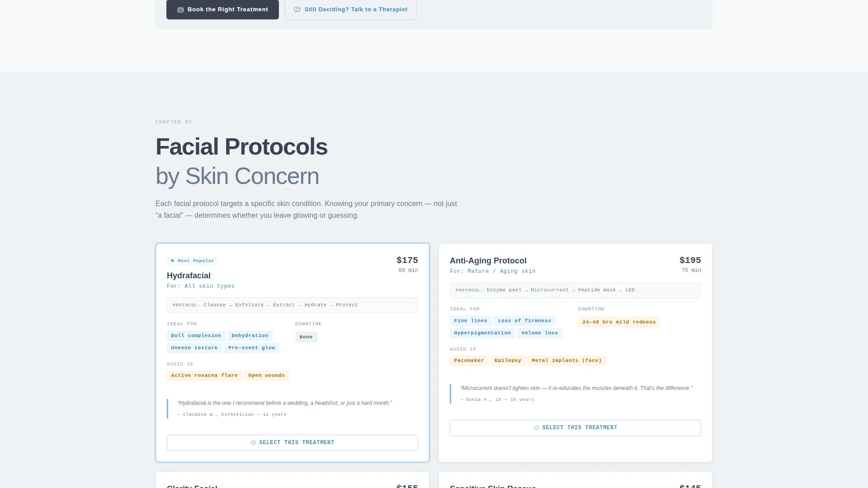The width and height of the screenshot is (868, 488).
Task: Open the Anti-Aging Protocol card title
Action: point(488,261)
